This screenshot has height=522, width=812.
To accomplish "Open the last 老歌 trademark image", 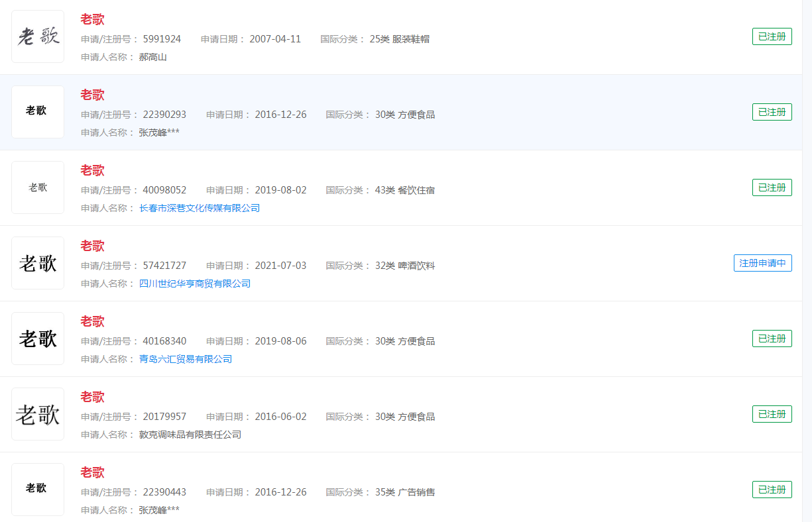I will [x=37, y=489].
